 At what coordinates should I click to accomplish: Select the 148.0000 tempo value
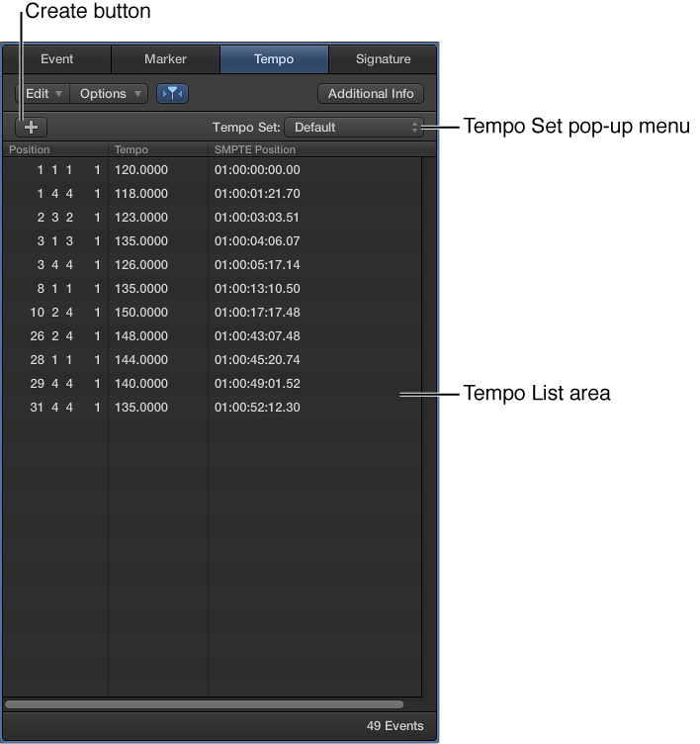coord(141,336)
